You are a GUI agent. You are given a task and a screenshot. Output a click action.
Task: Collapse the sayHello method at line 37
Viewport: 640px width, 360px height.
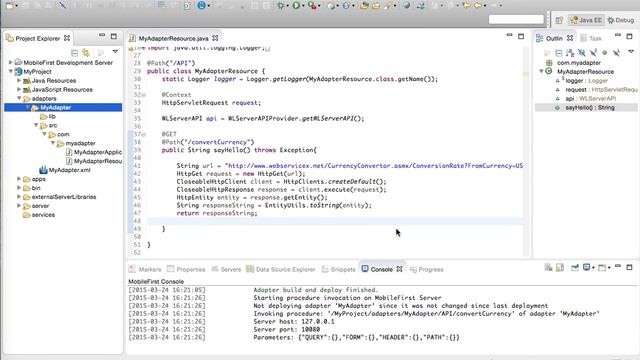click(143, 134)
